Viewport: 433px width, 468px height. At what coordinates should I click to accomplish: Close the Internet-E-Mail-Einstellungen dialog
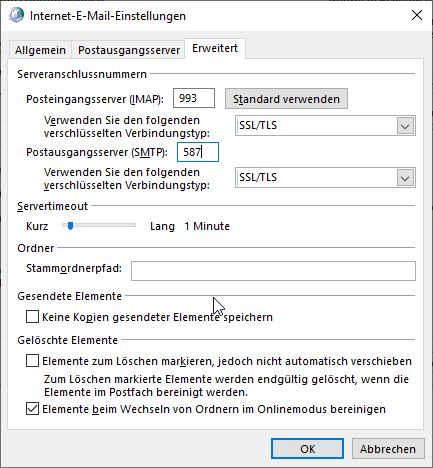[x=417, y=15]
